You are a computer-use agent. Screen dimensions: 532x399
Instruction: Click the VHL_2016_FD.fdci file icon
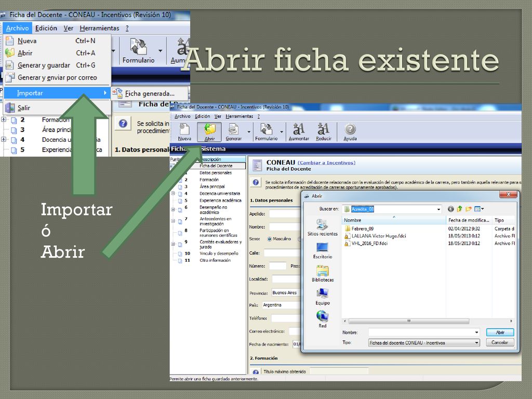[348, 243]
